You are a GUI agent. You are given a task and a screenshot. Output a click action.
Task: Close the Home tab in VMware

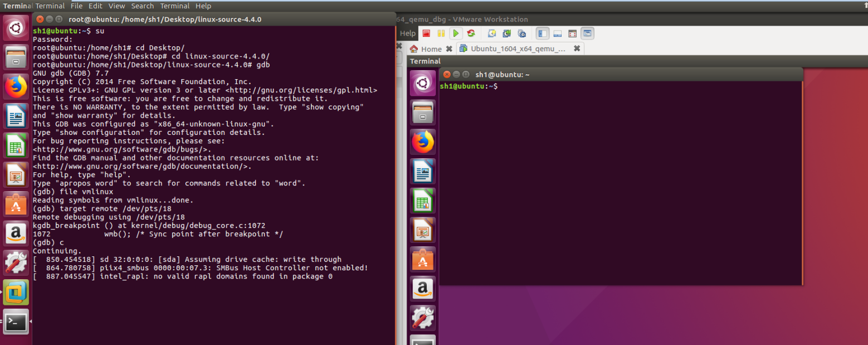[450, 49]
